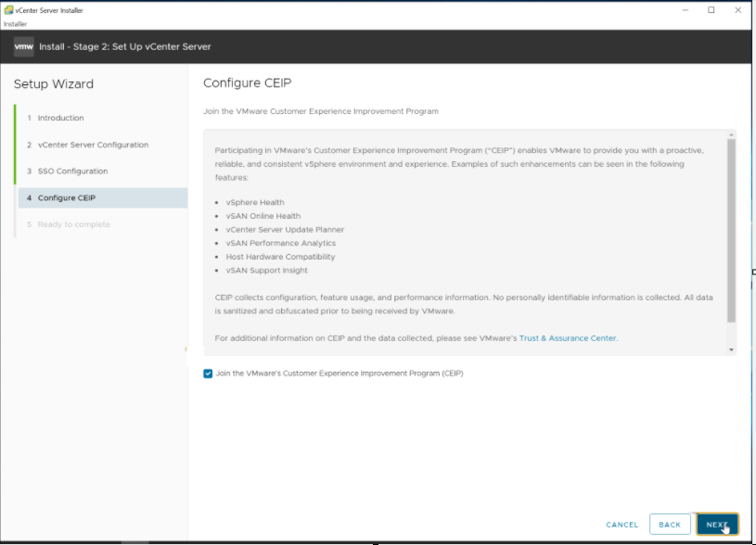Image resolution: width=756 pixels, height=545 pixels.
Task: Click the vmw logo in header
Action: pos(23,46)
